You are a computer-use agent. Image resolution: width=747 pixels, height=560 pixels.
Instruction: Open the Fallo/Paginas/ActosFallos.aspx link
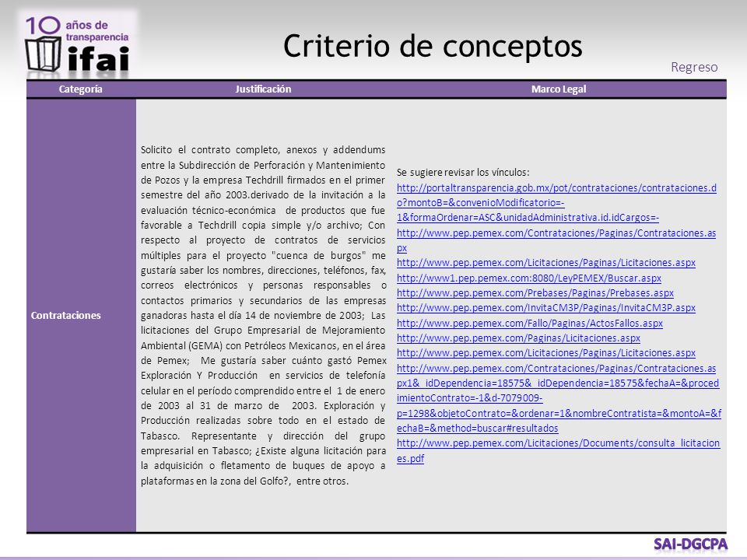[x=530, y=324]
